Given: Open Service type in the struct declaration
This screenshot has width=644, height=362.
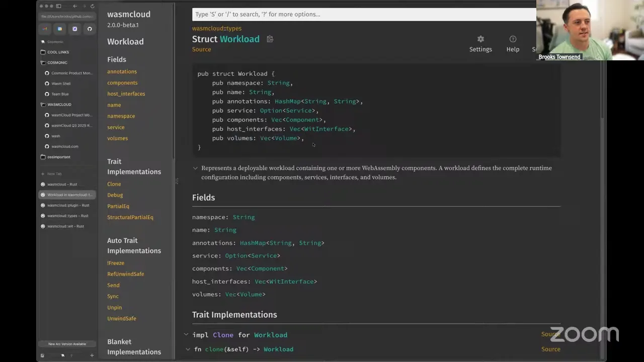Looking at the screenshot, I should tap(299, 111).
